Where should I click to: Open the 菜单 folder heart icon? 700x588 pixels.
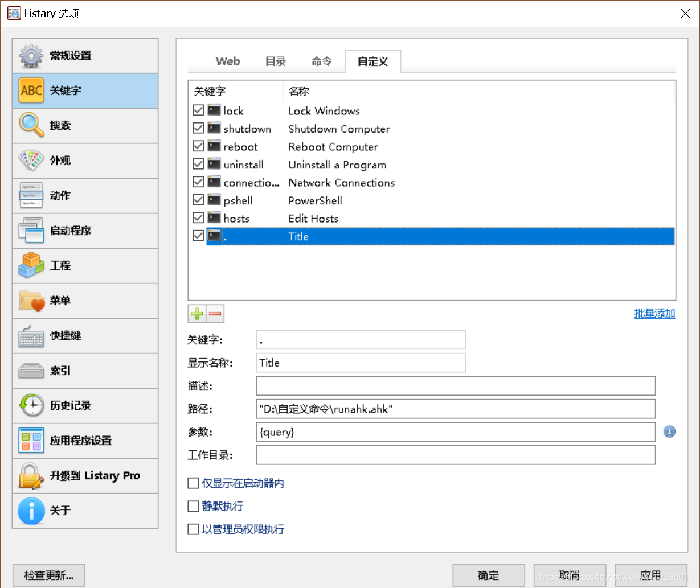(x=31, y=301)
